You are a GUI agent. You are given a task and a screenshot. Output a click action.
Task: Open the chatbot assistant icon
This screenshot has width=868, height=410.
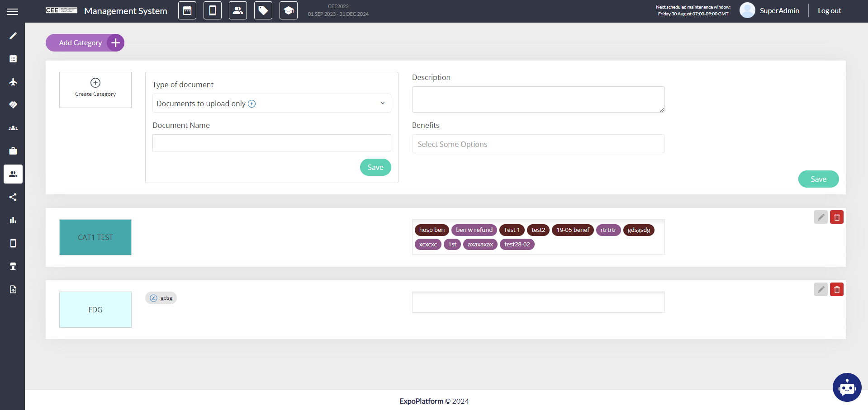(x=847, y=387)
